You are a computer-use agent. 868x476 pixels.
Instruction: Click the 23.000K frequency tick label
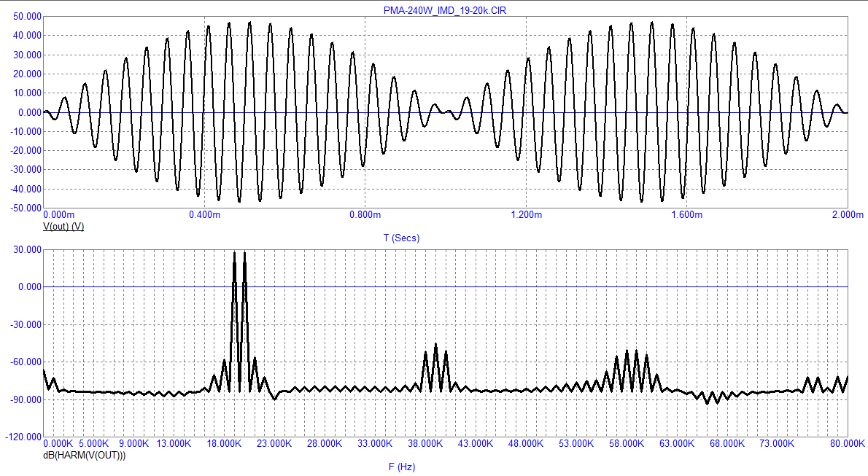(x=274, y=444)
